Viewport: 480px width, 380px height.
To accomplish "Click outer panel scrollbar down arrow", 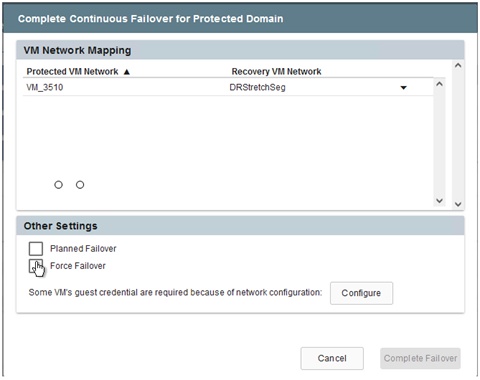I will (458, 204).
